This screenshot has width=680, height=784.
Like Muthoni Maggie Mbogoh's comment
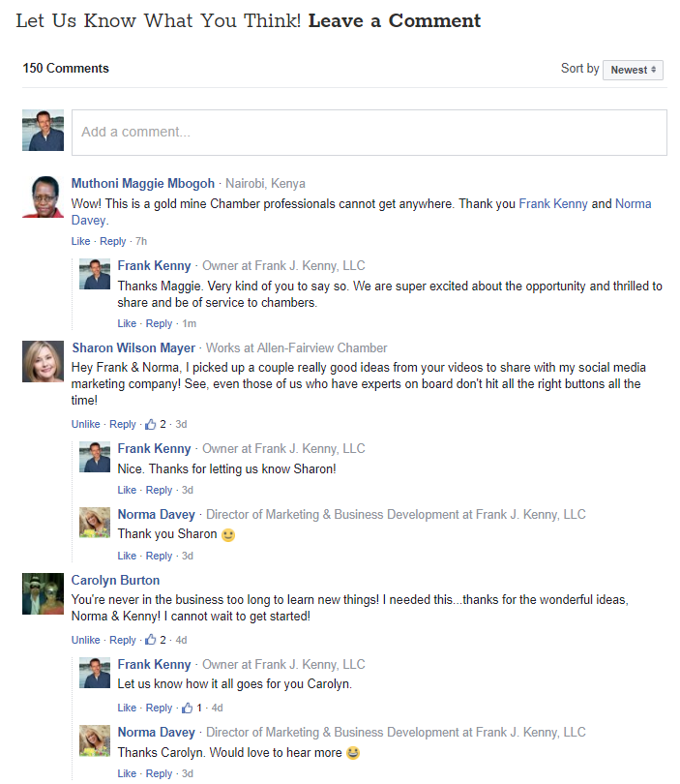[80, 241]
